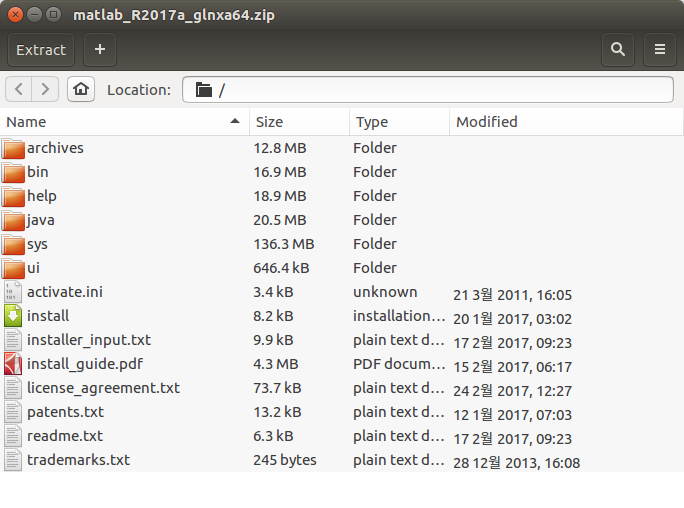Click the readme.txt document icon

[13, 436]
